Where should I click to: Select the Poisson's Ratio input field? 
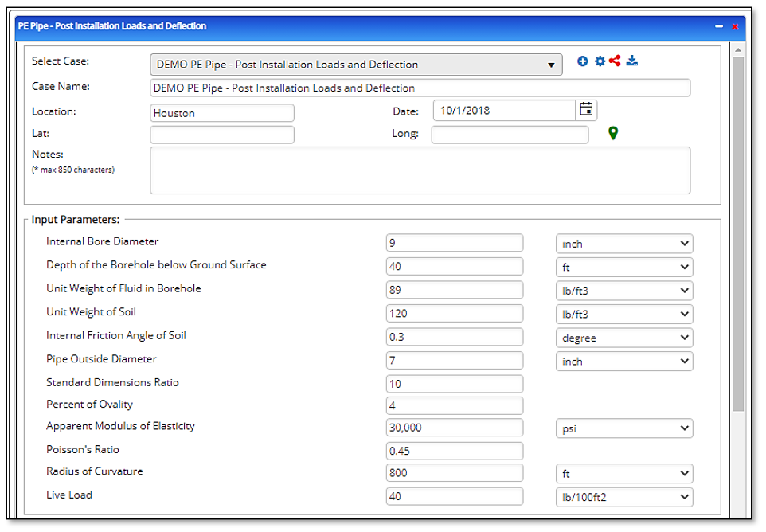[x=454, y=451]
